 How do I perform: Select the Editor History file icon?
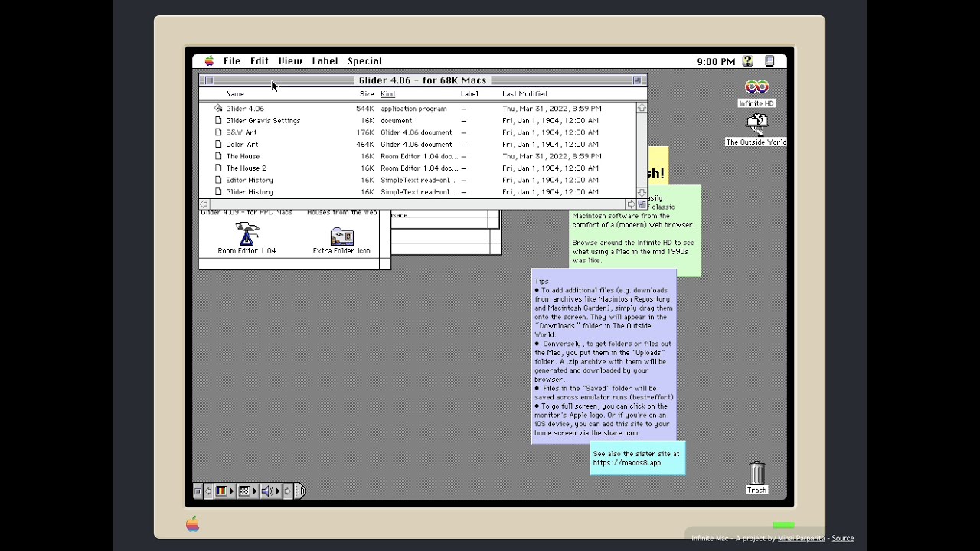point(218,180)
